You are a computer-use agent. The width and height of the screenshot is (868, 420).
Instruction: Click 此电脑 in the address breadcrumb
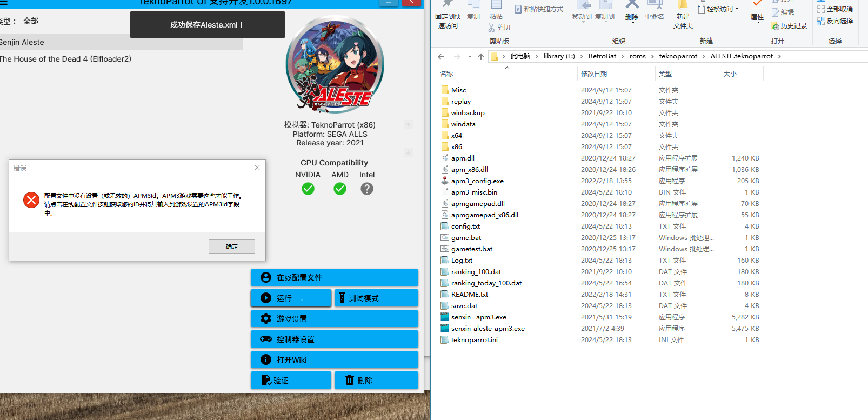tap(520, 56)
